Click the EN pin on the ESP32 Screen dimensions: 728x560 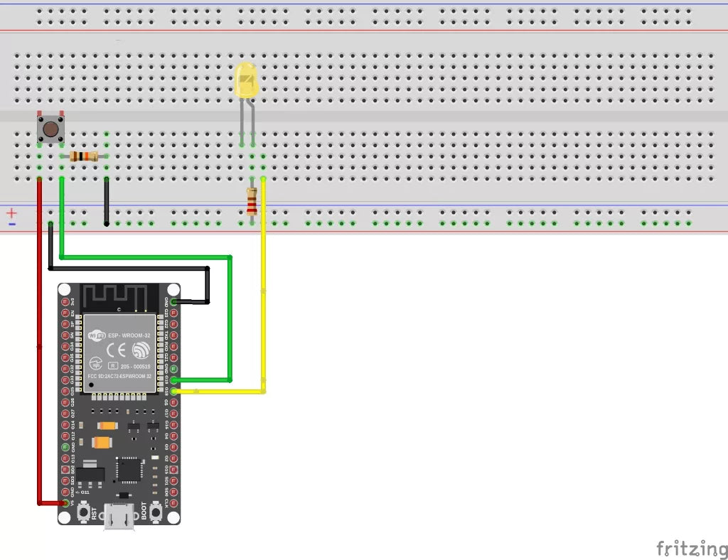(65, 313)
